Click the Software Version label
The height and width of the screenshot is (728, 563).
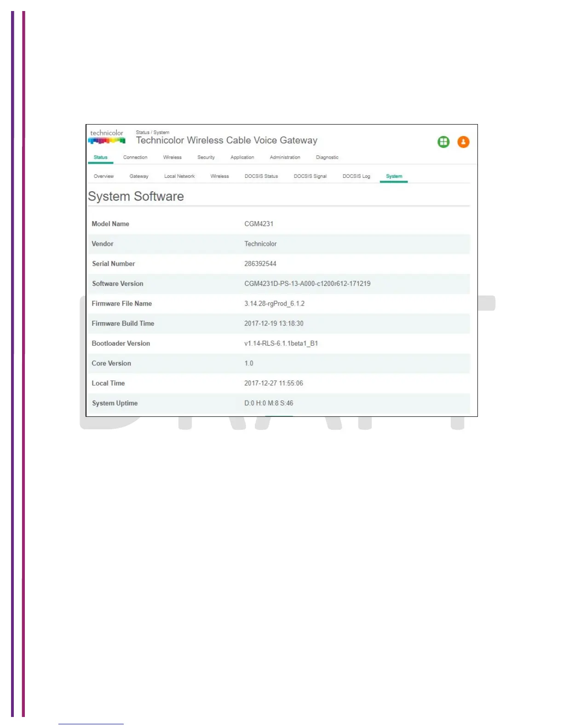[x=118, y=284]
